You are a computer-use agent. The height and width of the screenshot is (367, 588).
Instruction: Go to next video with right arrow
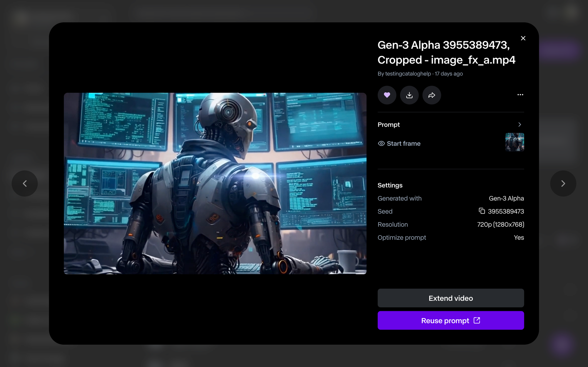tap(563, 183)
